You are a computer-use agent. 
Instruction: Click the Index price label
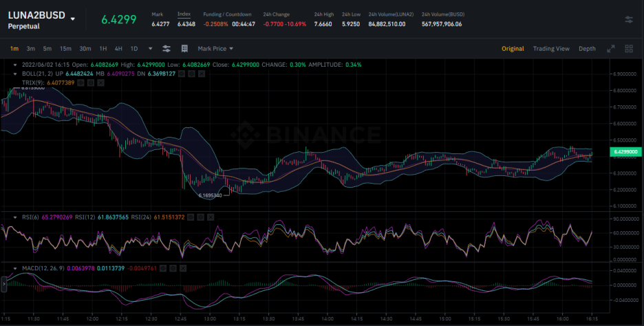(184, 14)
